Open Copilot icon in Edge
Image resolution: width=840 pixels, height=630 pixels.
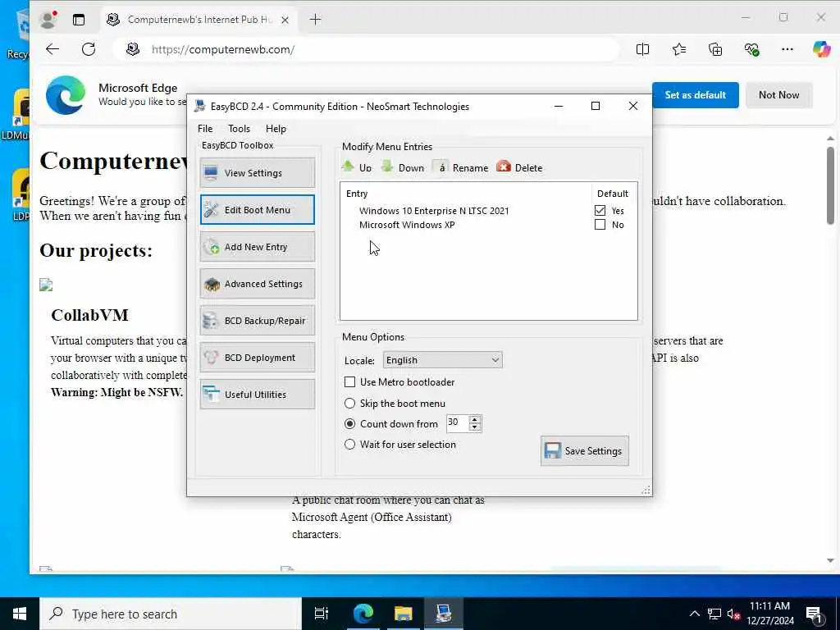(x=821, y=49)
